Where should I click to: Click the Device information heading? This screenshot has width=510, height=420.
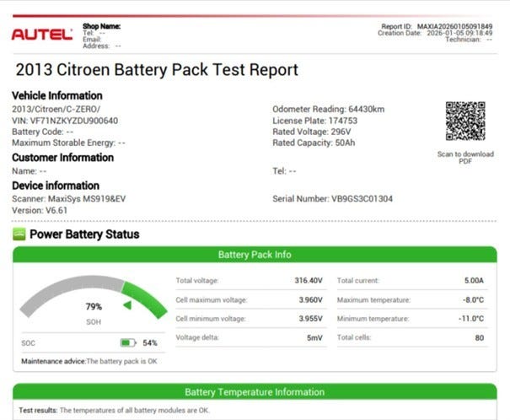pos(56,186)
